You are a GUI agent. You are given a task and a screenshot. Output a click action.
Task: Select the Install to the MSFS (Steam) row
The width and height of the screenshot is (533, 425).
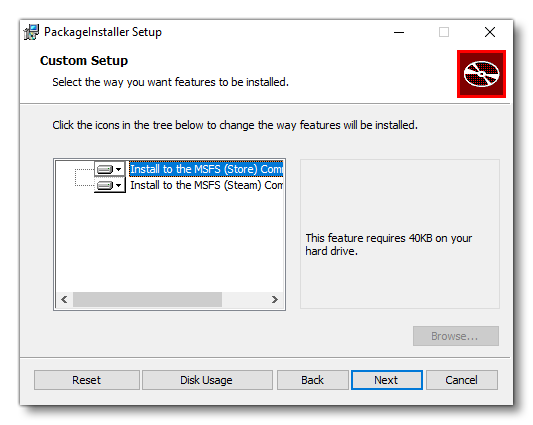click(206, 185)
